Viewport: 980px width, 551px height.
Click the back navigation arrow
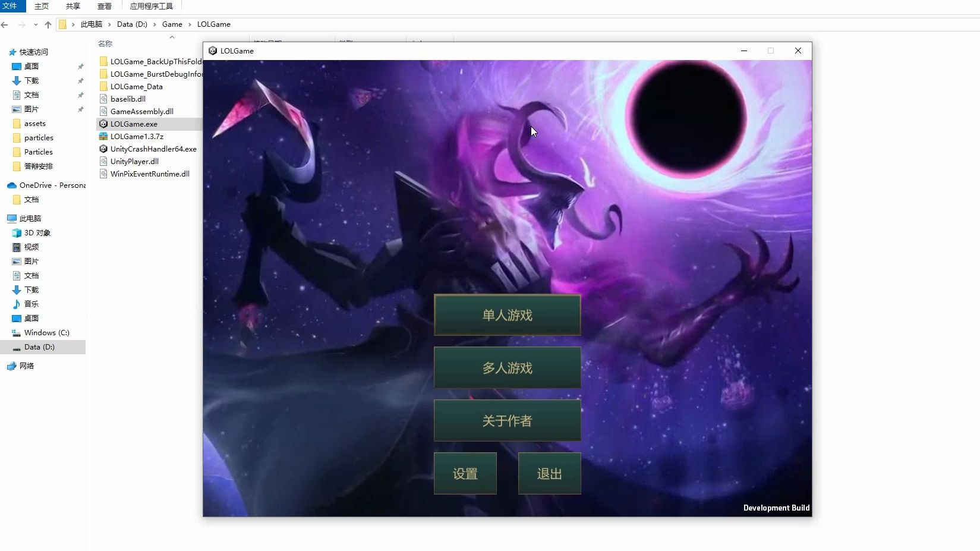5,25
